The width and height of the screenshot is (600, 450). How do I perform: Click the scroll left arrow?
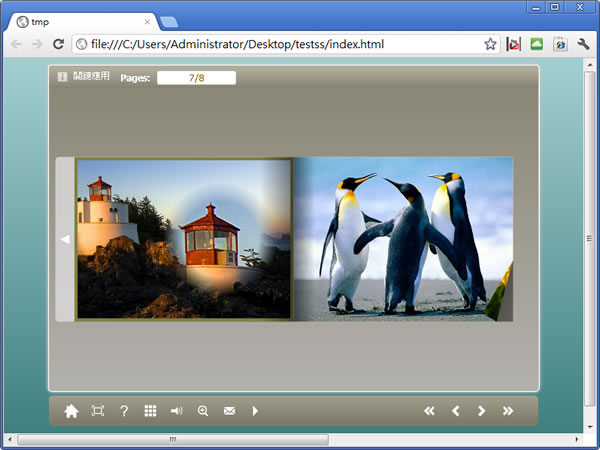pos(10,439)
